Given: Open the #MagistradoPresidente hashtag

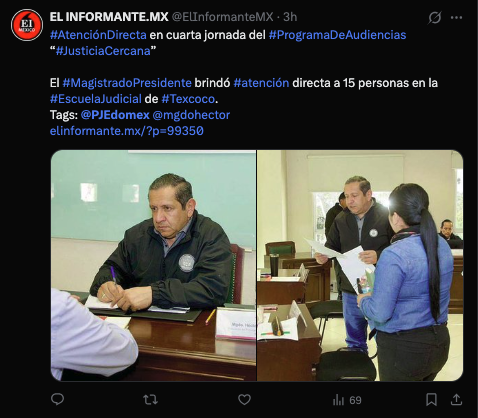Looking at the screenshot, I should click(127, 83).
